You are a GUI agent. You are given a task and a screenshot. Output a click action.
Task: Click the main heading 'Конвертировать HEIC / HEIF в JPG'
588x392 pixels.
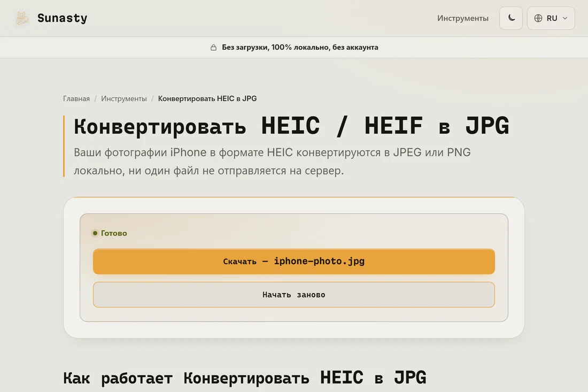tap(291, 126)
